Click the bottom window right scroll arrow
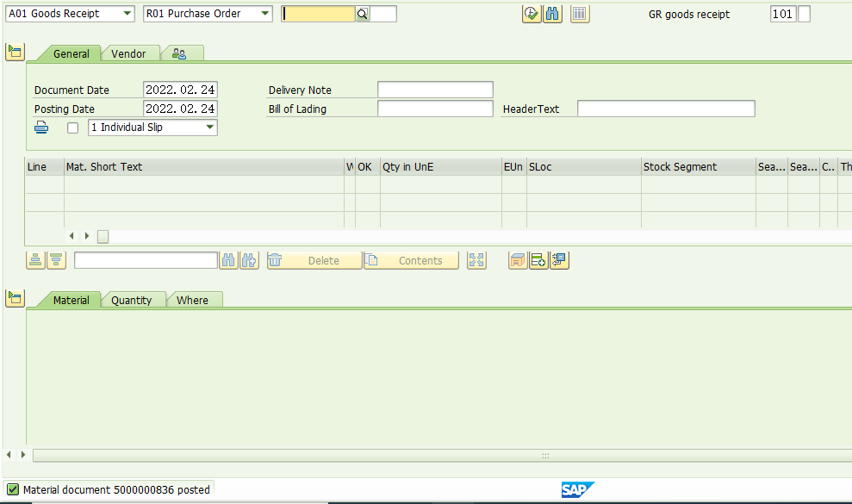 point(22,455)
